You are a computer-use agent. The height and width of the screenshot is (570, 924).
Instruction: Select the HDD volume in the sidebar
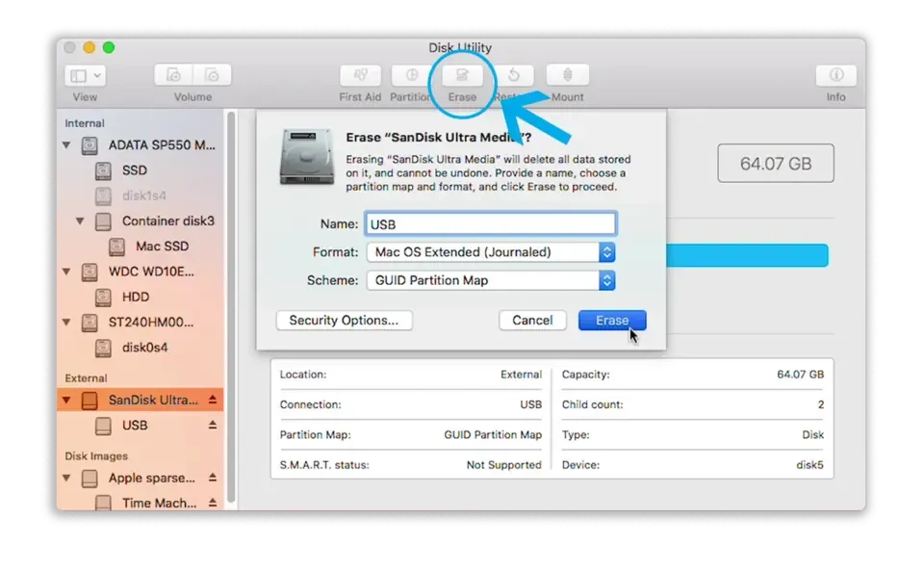(134, 297)
